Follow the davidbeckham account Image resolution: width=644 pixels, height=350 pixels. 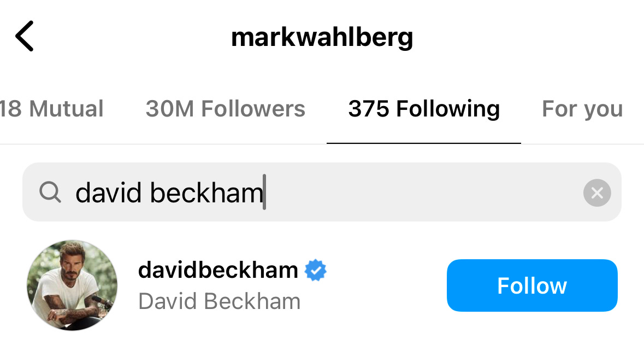click(532, 285)
